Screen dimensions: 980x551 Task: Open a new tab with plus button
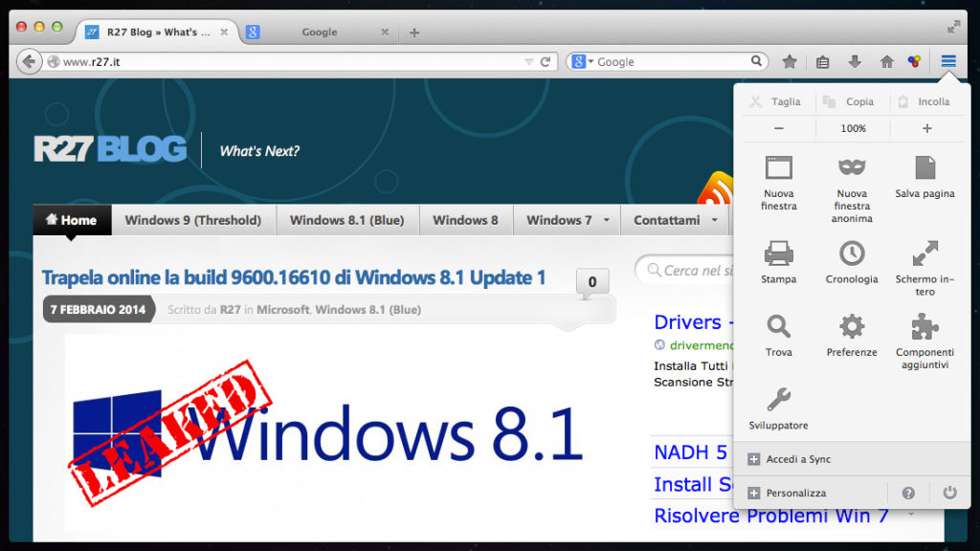click(413, 33)
